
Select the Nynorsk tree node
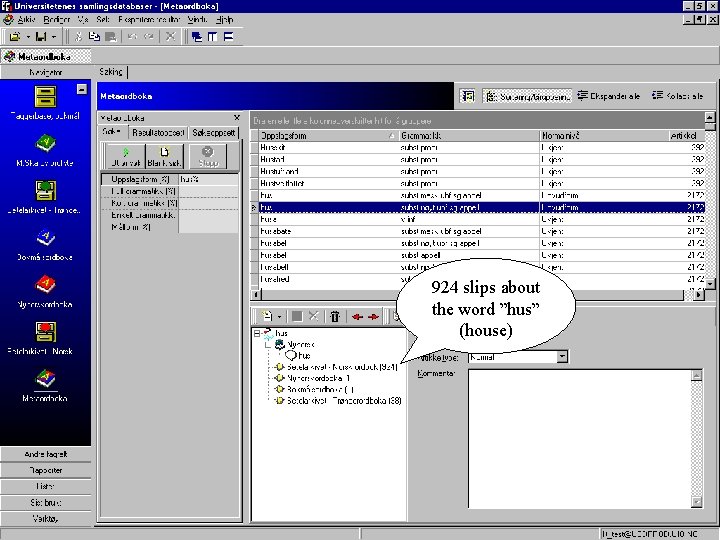tap(300, 344)
